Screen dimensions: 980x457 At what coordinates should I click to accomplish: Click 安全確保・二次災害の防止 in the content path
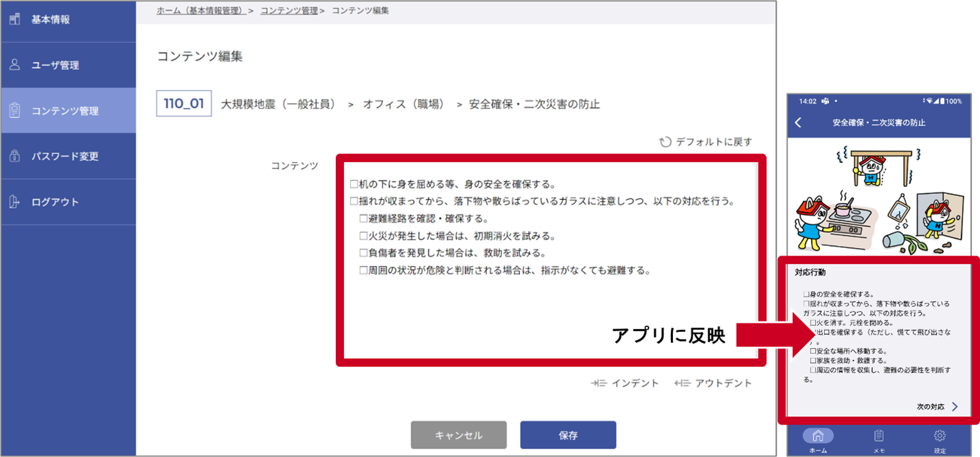(x=534, y=104)
